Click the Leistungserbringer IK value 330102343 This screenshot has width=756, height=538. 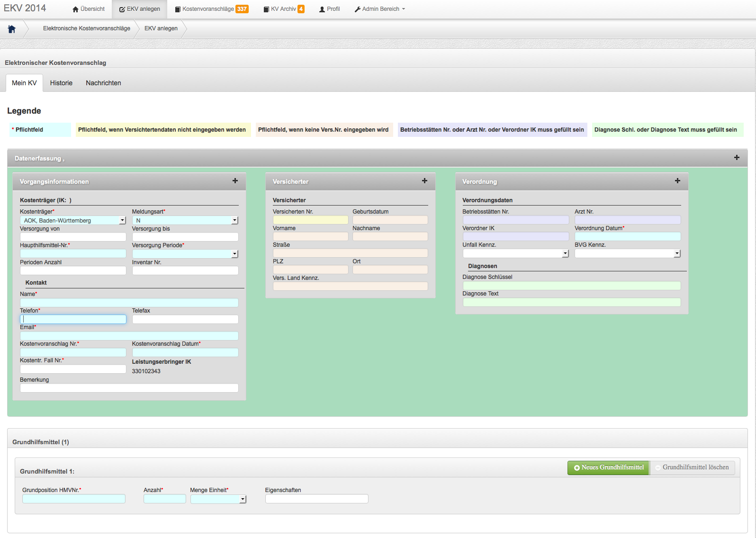[x=146, y=371]
